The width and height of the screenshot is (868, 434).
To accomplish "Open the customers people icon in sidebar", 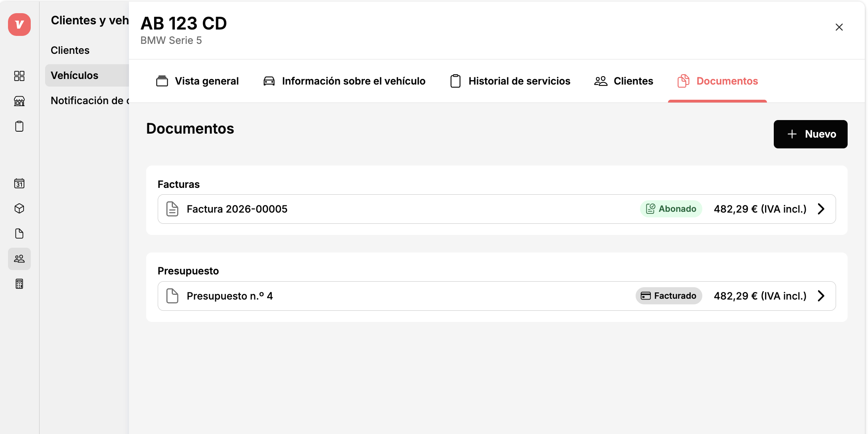I will [19, 259].
